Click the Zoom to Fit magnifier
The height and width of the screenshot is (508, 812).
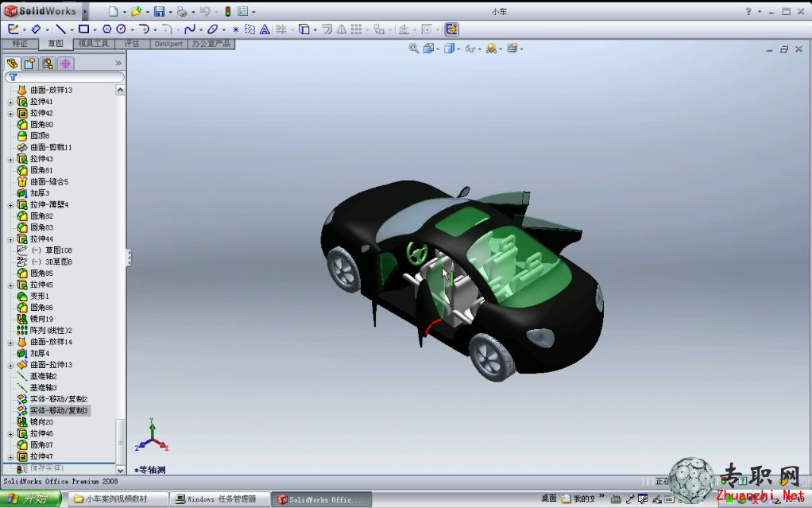(x=414, y=48)
